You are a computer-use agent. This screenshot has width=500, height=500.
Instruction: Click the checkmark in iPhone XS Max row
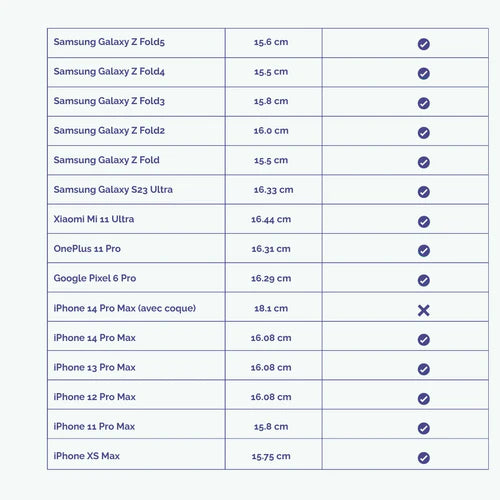pyautogui.click(x=423, y=458)
